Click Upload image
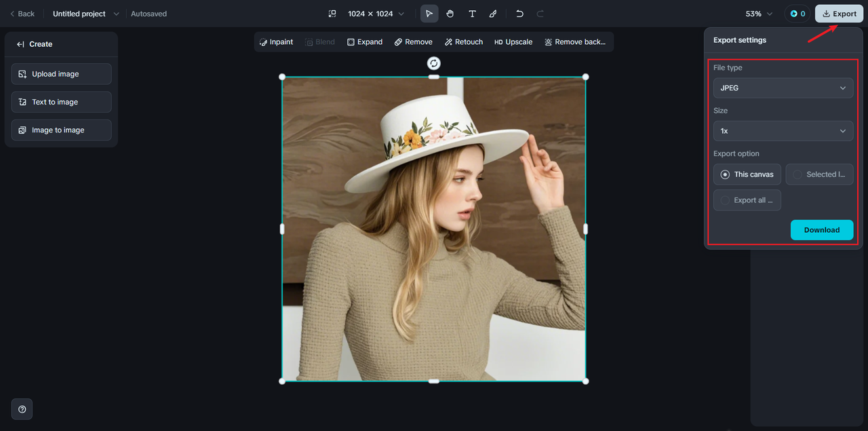868x431 pixels. point(61,74)
